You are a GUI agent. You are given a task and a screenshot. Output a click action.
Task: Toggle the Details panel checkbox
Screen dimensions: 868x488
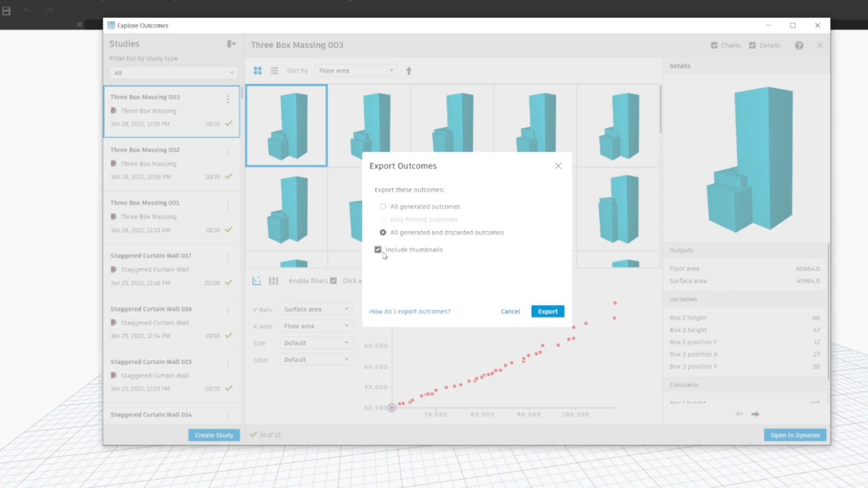click(752, 45)
